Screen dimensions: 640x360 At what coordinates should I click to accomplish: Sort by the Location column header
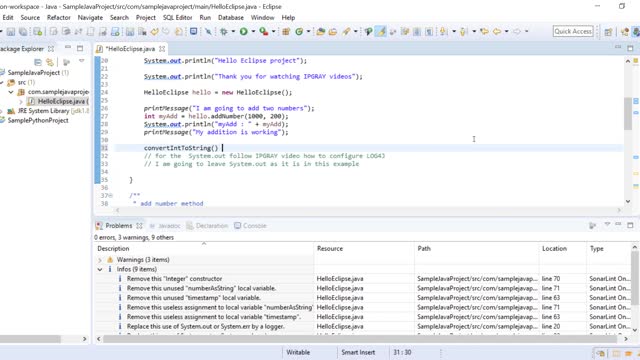click(563, 249)
